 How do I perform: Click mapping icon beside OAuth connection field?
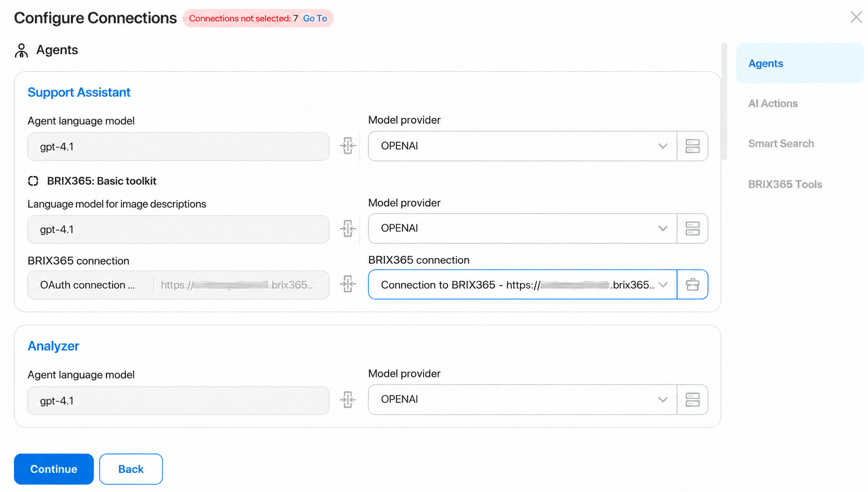pos(348,285)
